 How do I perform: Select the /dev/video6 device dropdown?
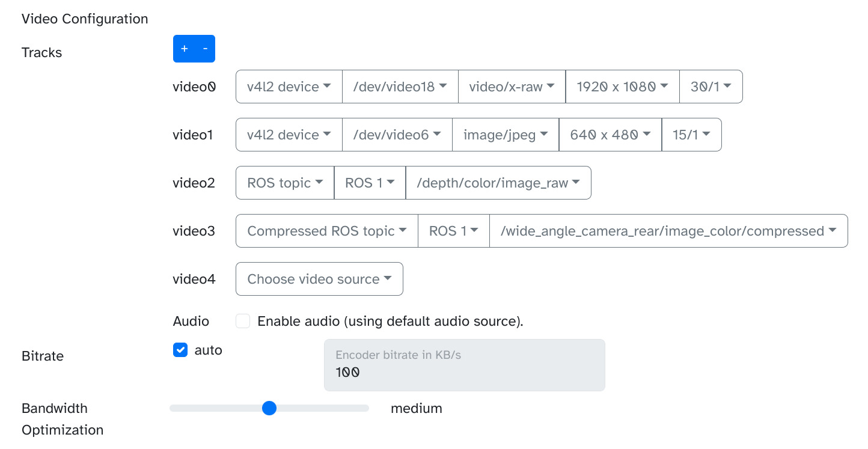click(397, 135)
